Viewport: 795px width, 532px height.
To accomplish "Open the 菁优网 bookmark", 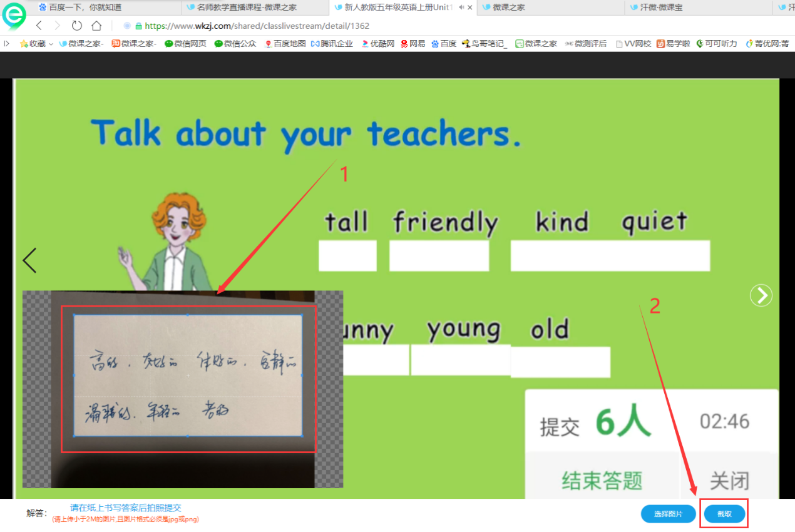I will coord(767,43).
